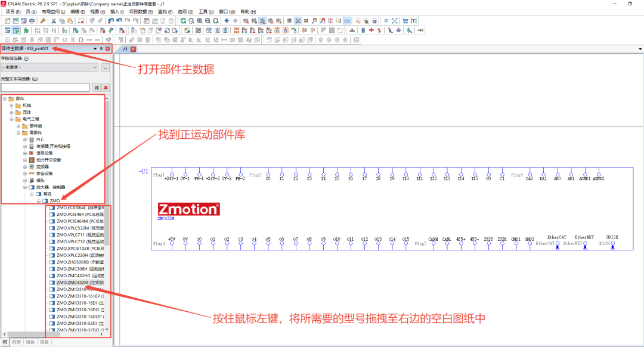The width and height of the screenshot is (644, 347).
Task: Open the 工具 menu
Action: tap(206, 11)
